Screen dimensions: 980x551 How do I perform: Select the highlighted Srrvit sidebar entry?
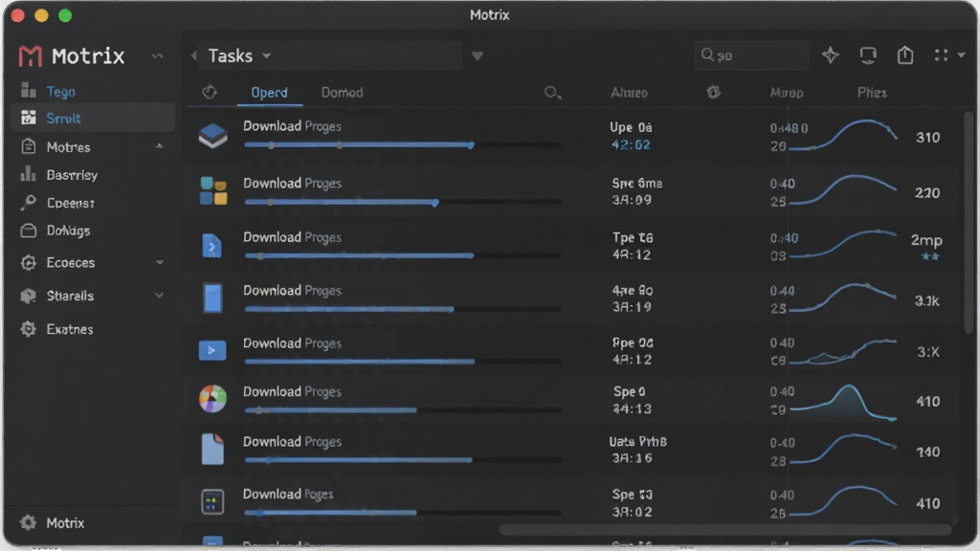93,118
